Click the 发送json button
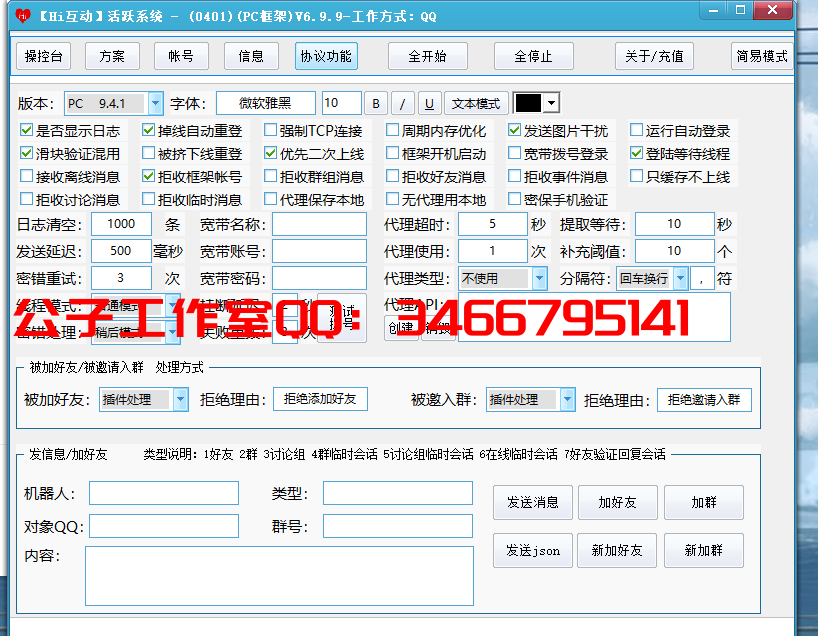Viewport: 818px width, 636px height. (x=533, y=550)
